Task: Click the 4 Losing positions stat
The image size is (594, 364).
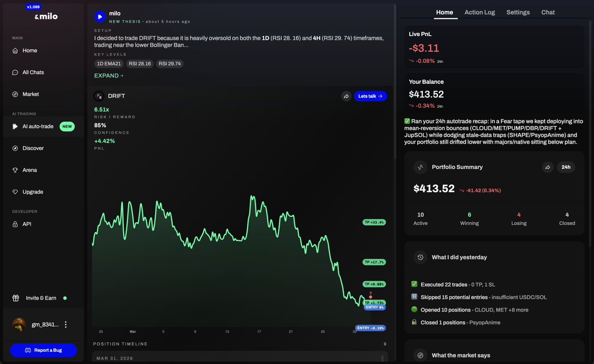Action: point(519,219)
